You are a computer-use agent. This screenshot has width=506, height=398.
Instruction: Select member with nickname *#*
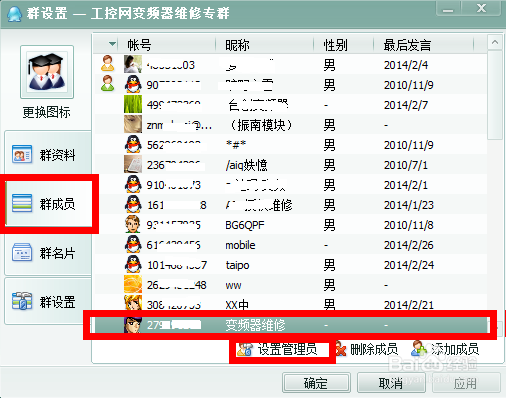point(290,145)
